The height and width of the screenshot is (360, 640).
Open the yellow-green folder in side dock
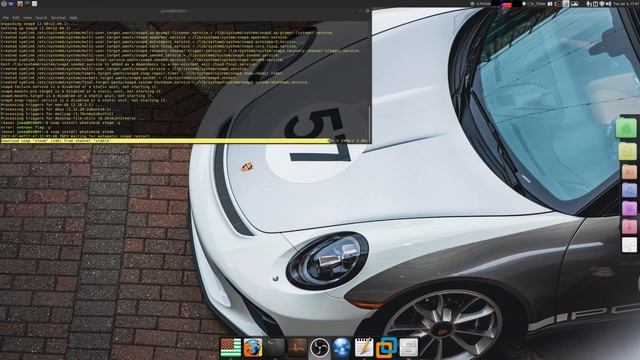point(627,151)
